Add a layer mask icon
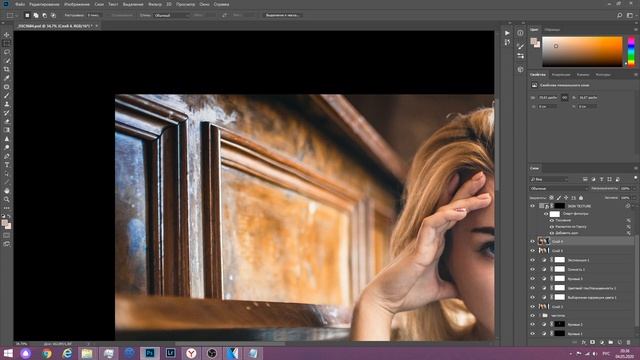640x360 pixels. [x=593, y=342]
